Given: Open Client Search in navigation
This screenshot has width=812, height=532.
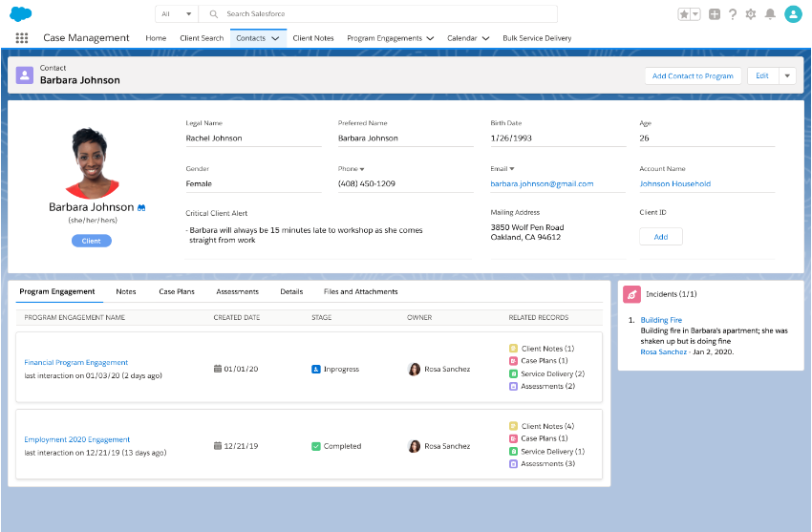Looking at the screenshot, I should pos(202,38).
